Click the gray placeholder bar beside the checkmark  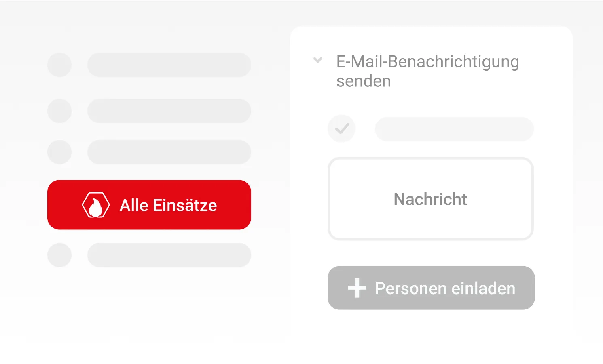(x=454, y=129)
